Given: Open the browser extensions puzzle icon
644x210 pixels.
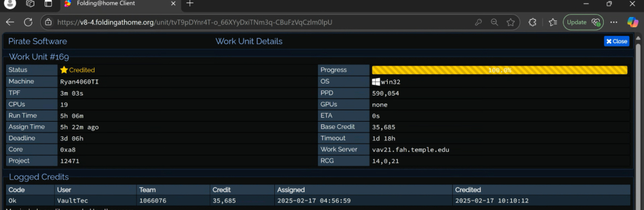Looking at the screenshot, I should pos(532,22).
